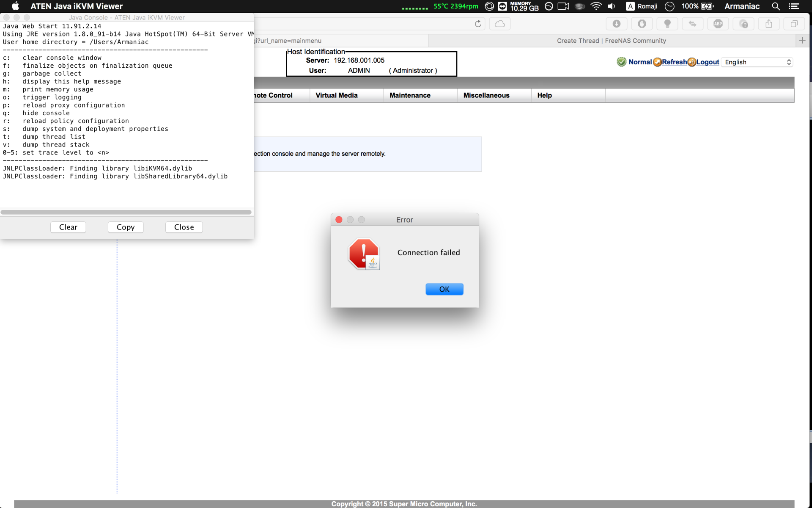Open the Apple menu
This screenshot has width=812, height=508.
(x=15, y=6)
